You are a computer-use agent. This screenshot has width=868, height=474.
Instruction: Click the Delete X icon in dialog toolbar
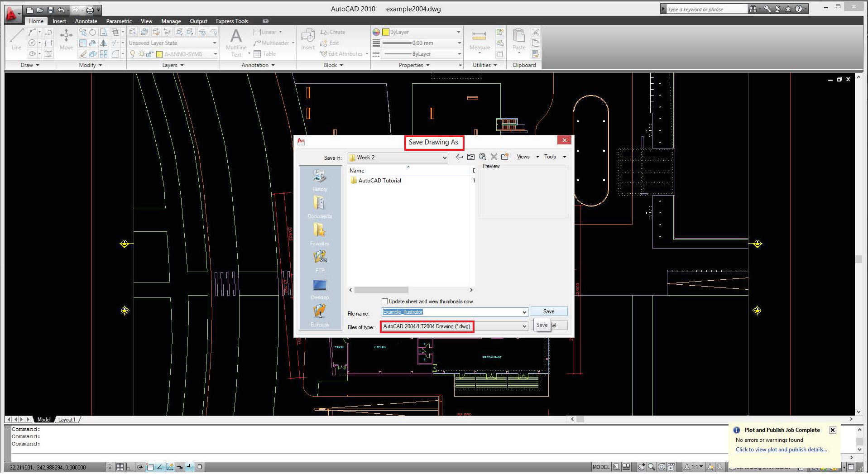click(x=494, y=157)
